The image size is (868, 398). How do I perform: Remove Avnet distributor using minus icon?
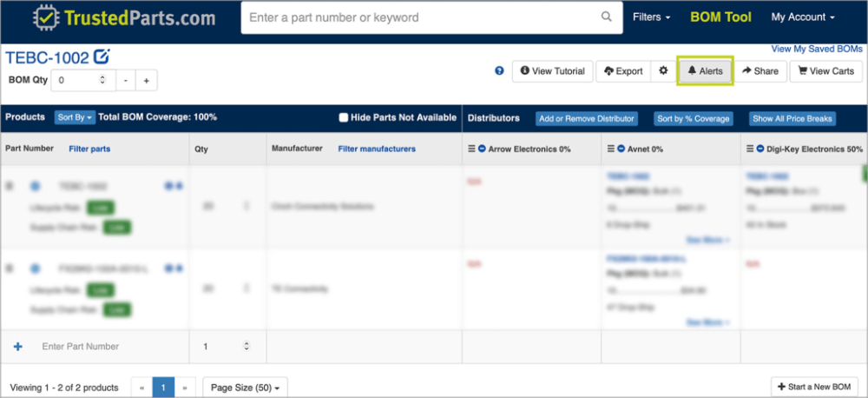621,149
